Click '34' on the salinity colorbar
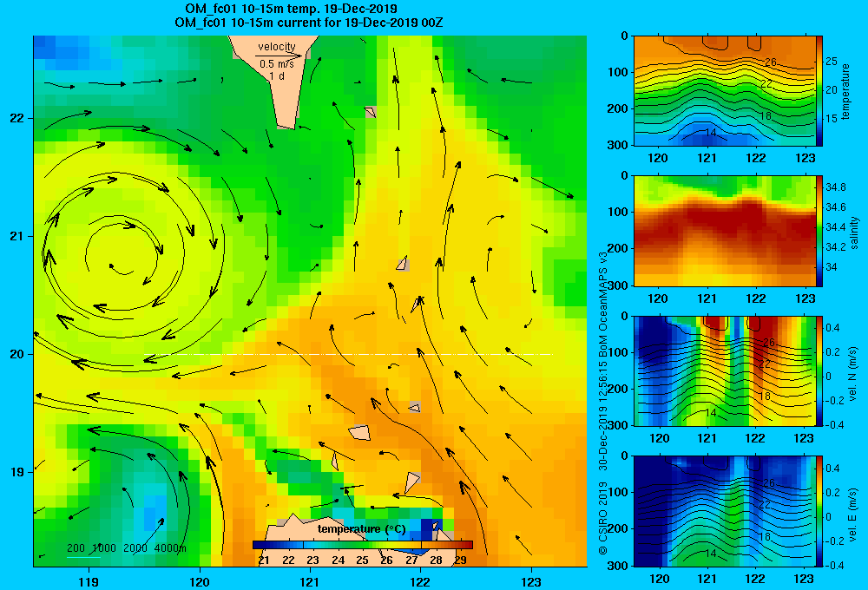Image resolution: width=868 pixels, height=590 pixels. click(x=832, y=266)
